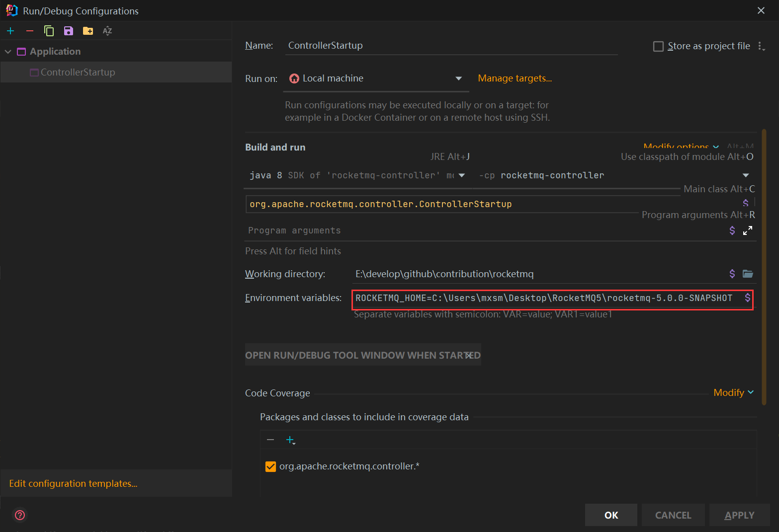
Task: Copy the ControllerStartup configuration
Action: pos(49,30)
